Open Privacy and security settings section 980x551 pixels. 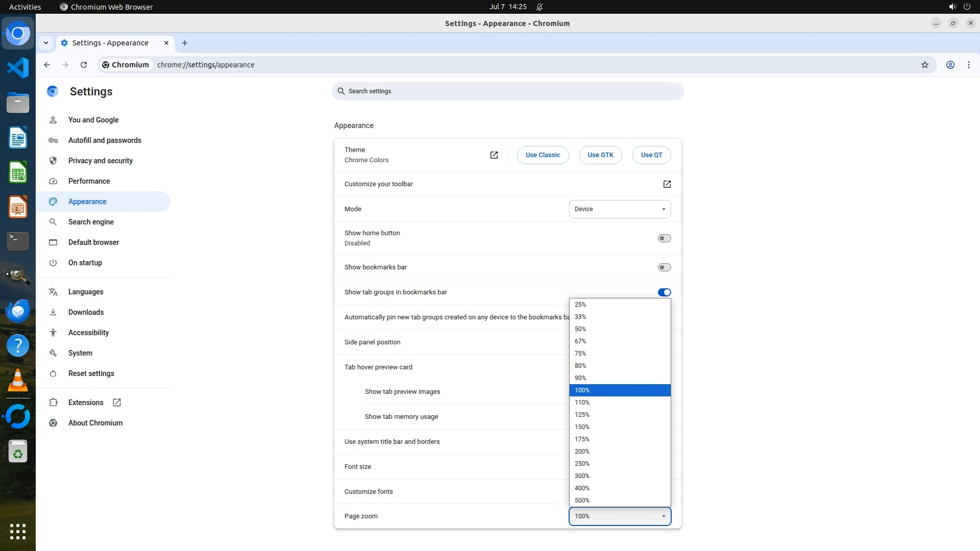coord(100,161)
